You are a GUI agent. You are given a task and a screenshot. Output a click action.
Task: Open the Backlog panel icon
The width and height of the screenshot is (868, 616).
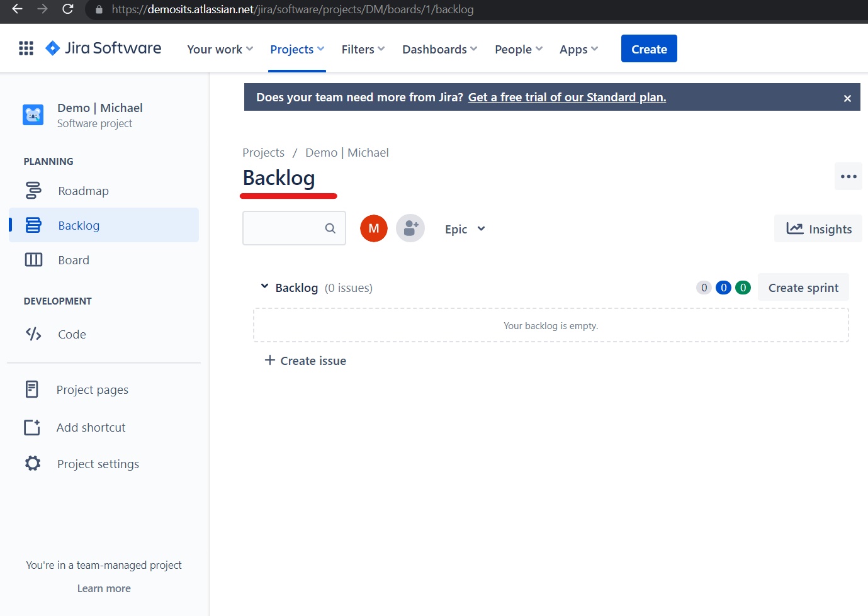pyautogui.click(x=33, y=225)
